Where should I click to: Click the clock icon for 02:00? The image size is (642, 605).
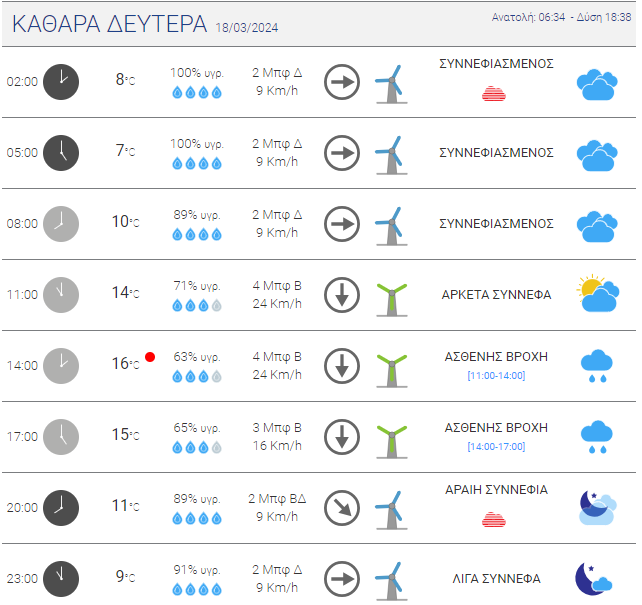(x=61, y=81)
